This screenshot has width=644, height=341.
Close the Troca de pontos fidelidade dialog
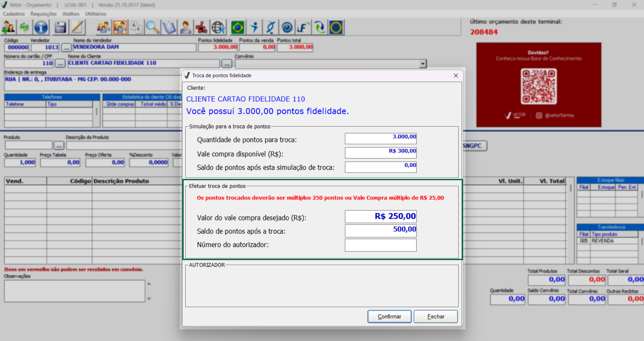click(x=456, y=76)
